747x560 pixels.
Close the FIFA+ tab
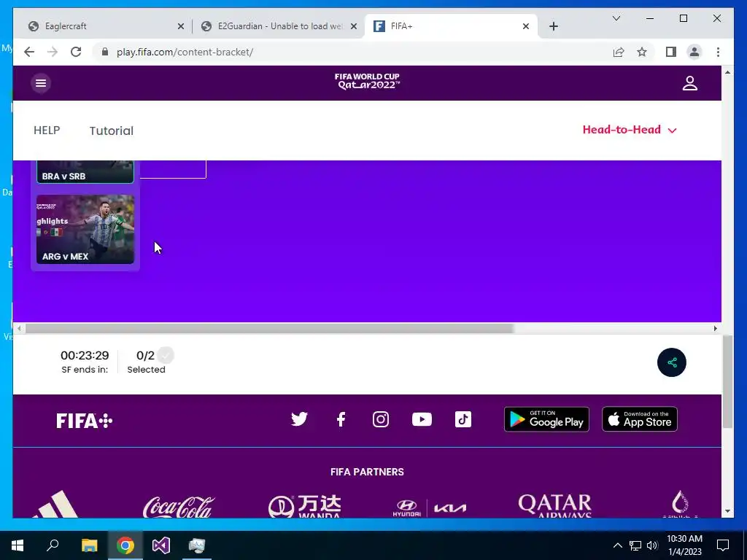[526, 26]
